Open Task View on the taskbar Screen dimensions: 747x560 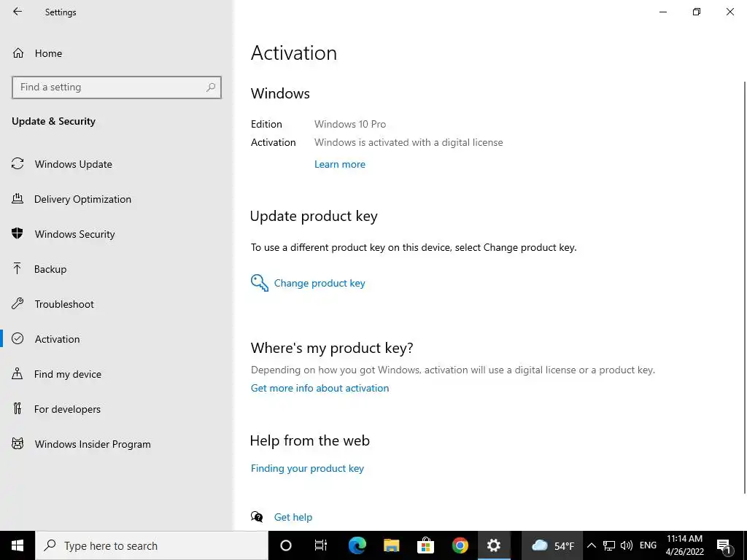321,545
